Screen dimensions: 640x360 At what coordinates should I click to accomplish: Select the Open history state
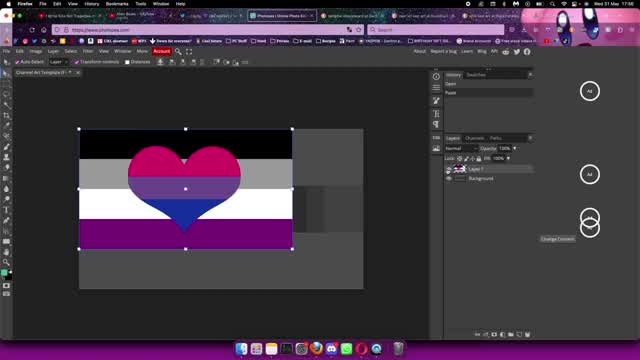[489, 84]
